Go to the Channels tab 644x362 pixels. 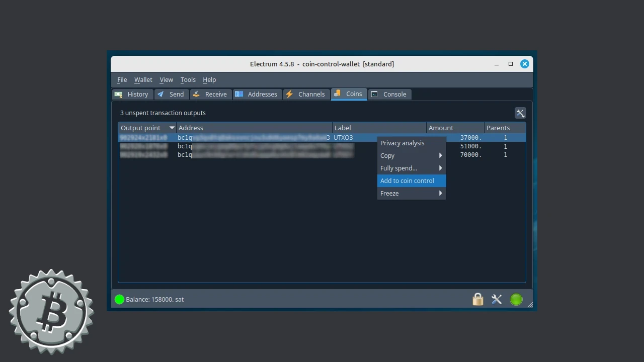[x=306, y=94]
